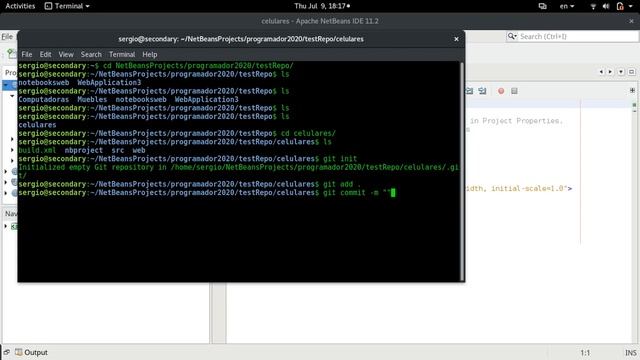The image size is (640, 360).
Task: Click 'in Project Properties.' text in the editor
Action: [516, 121]
